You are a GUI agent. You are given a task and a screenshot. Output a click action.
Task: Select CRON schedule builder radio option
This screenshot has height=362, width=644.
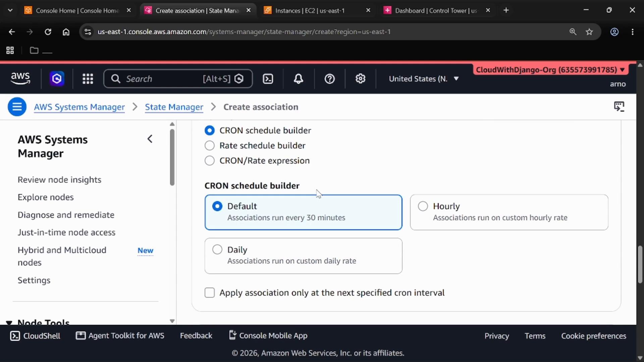coord(210,130)
